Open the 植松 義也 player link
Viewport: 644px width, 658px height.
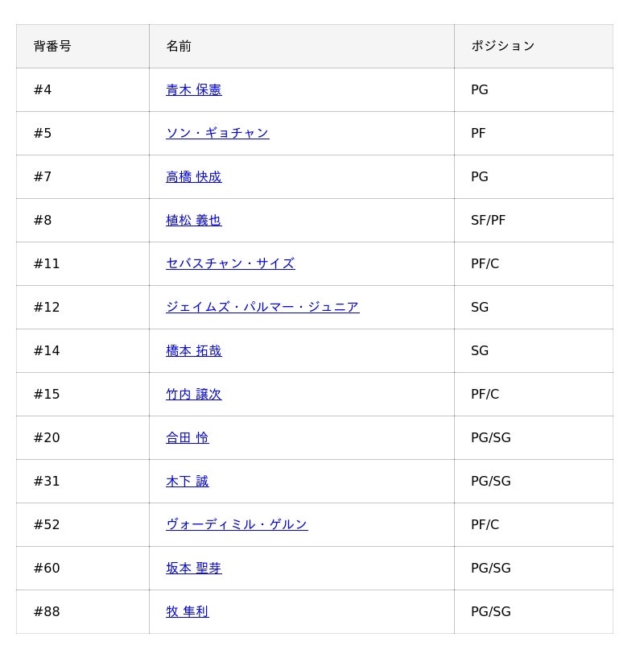193,221
